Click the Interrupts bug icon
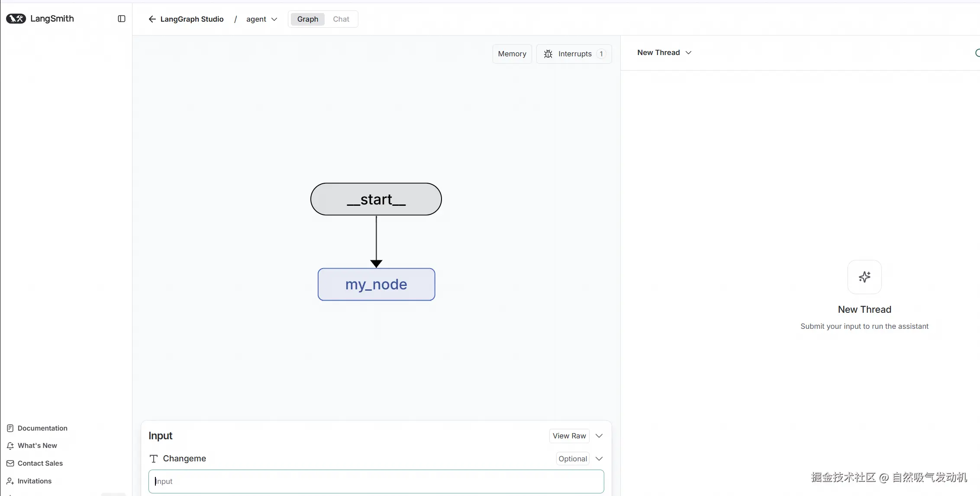Screen dimensions: 980x496 click(548, 54)
